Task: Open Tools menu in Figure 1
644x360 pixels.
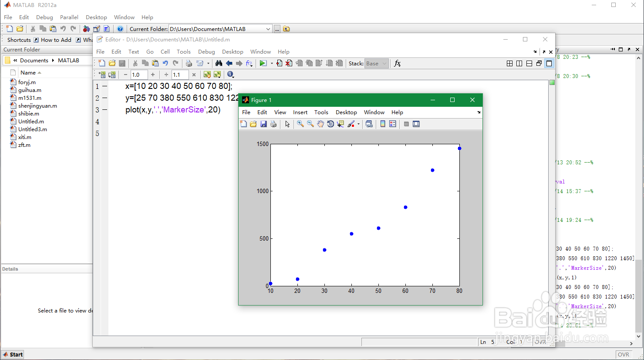Action: tap(321, 112)
